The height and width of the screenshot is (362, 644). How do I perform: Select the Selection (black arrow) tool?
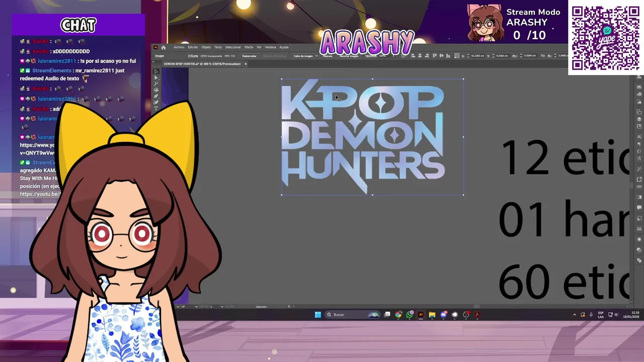point(156,71)
